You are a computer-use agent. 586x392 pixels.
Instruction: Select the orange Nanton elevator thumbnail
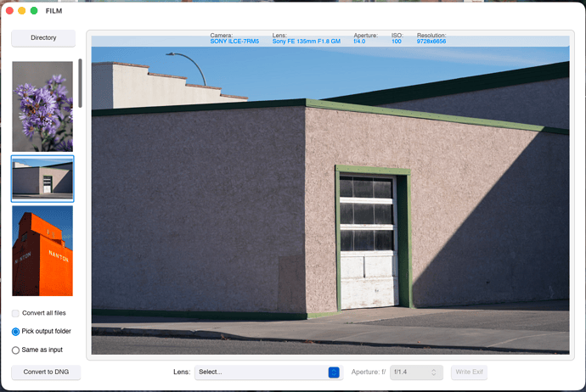point(42,251)
